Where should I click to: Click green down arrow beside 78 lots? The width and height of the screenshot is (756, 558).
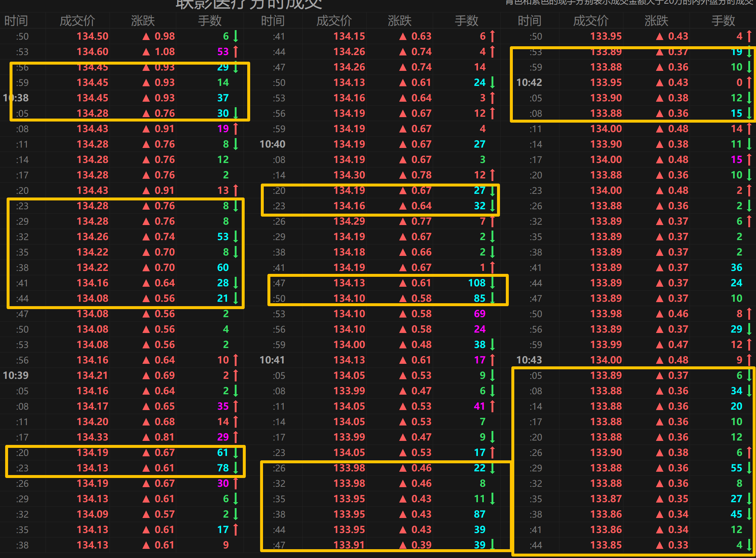(236, 468)
